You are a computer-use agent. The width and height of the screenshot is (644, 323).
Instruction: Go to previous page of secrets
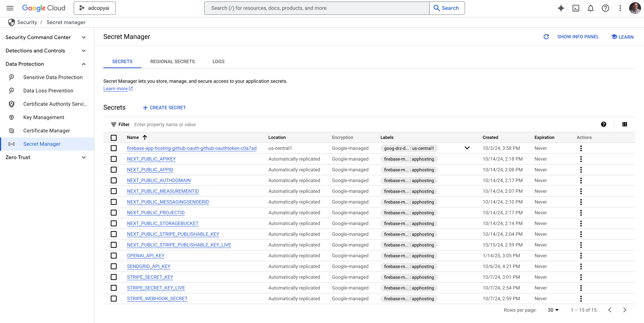pyautogui.click(x=610, y=310)
